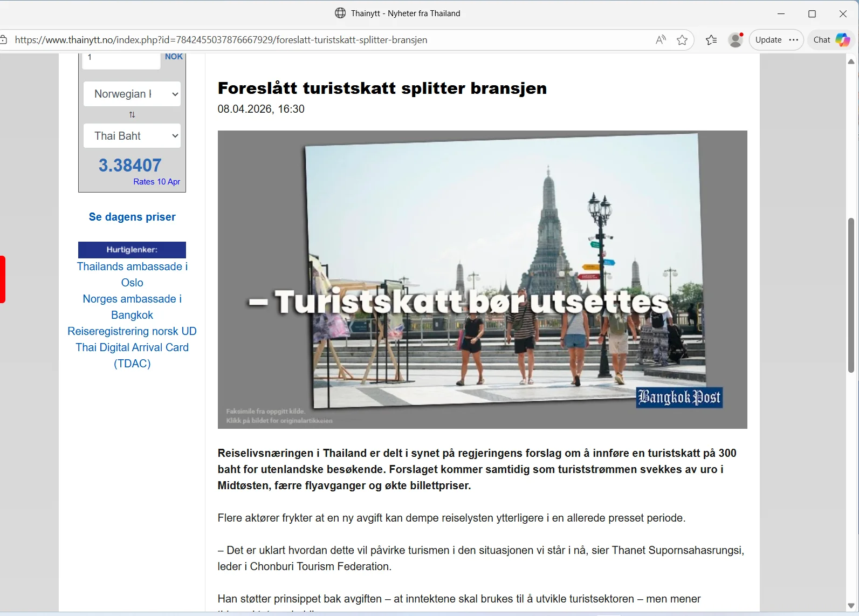The image size is (859, 616).
Task: Open Reiseregistrering norsk UD link
Action: point(132,331)
